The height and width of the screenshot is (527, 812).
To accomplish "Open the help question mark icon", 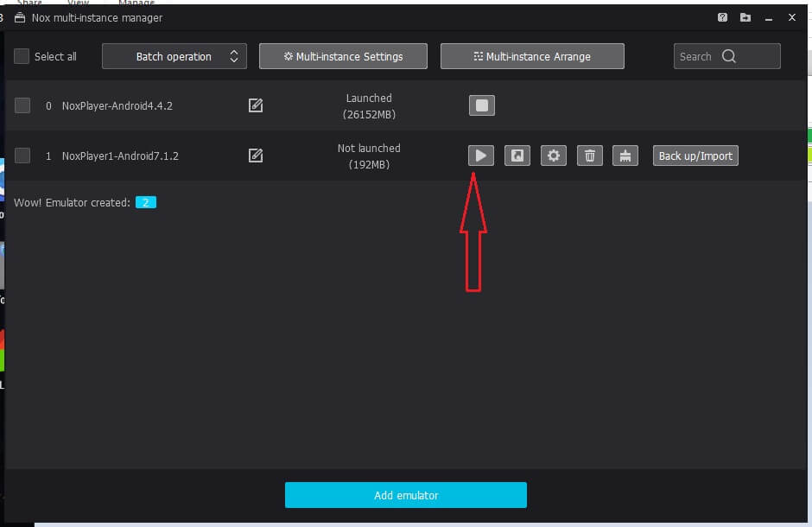I will (722, 17).
